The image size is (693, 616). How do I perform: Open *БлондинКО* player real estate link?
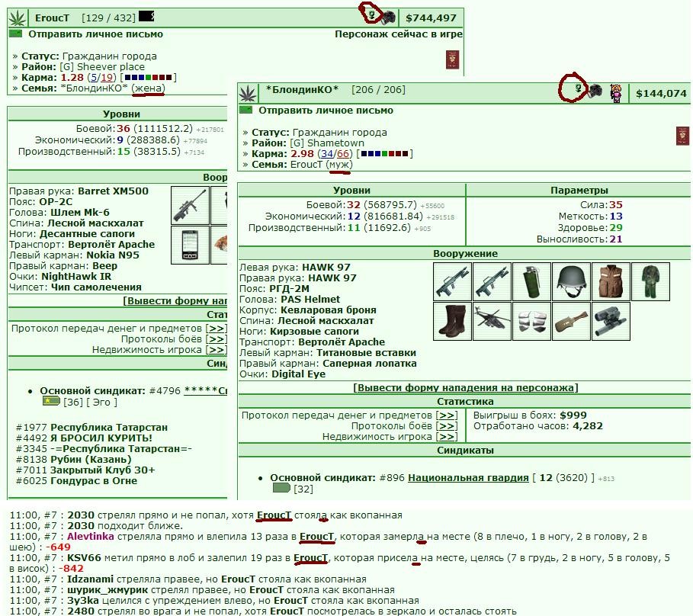click(x=447, y=437)
